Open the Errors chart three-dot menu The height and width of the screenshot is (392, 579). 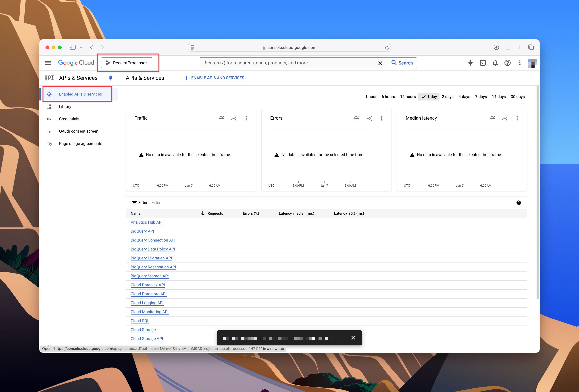(381, 118)
